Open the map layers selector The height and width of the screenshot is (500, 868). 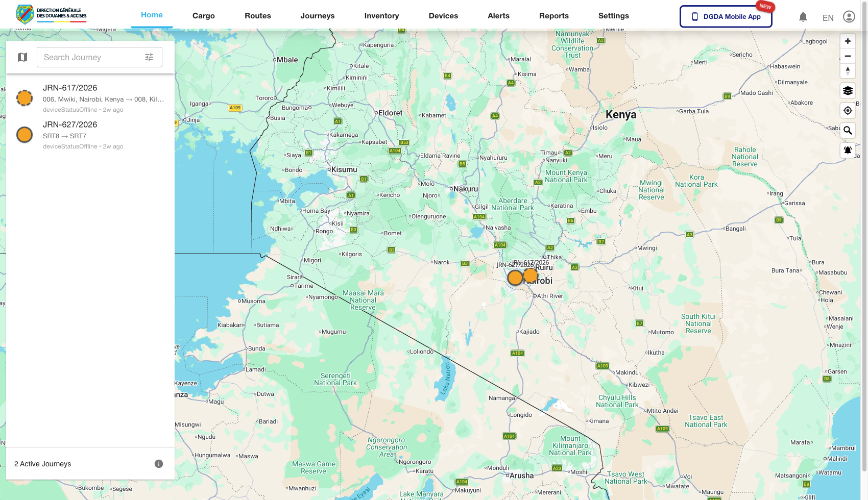click(x=848, y=91)
